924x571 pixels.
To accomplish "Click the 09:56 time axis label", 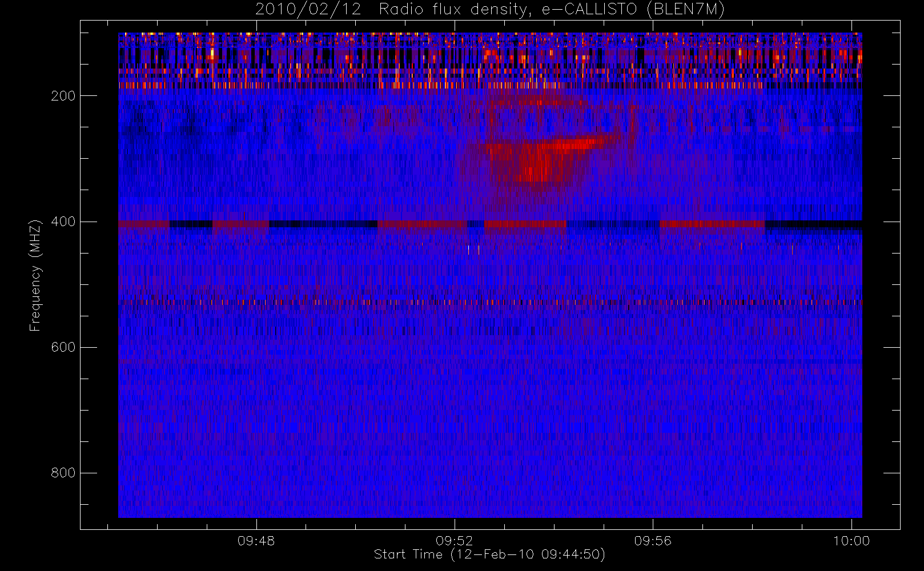I will (653, 541).
